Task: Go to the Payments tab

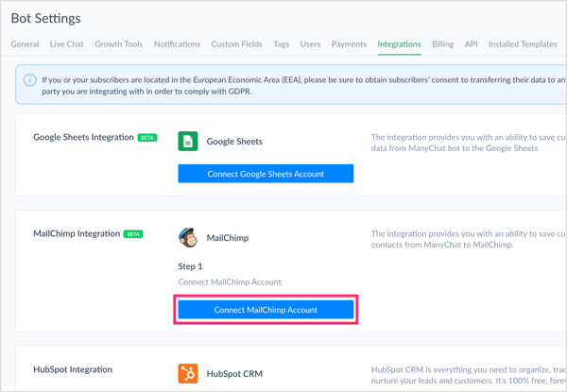Action: point(349,44)
